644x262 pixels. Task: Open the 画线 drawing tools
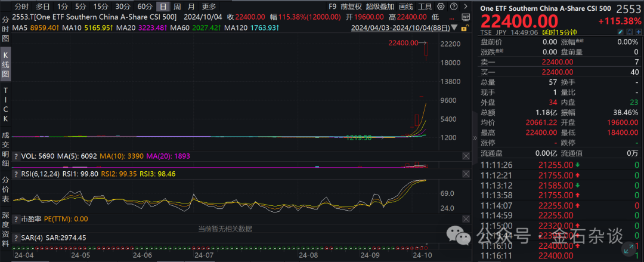click(406, 6)
